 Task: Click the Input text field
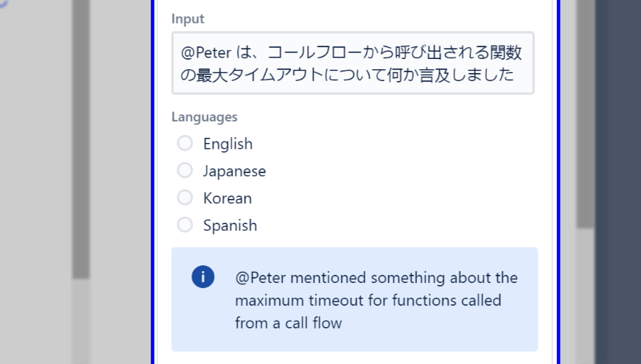[352, 63]
